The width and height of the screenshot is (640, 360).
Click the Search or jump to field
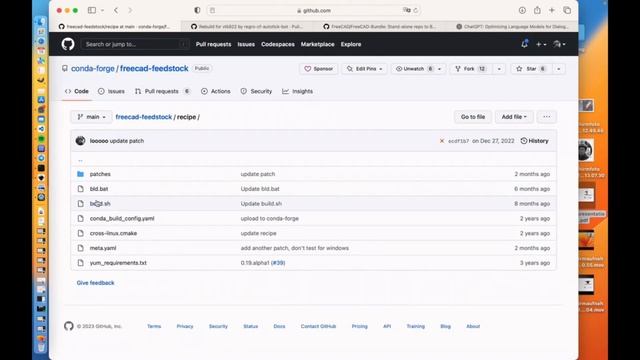136,44
